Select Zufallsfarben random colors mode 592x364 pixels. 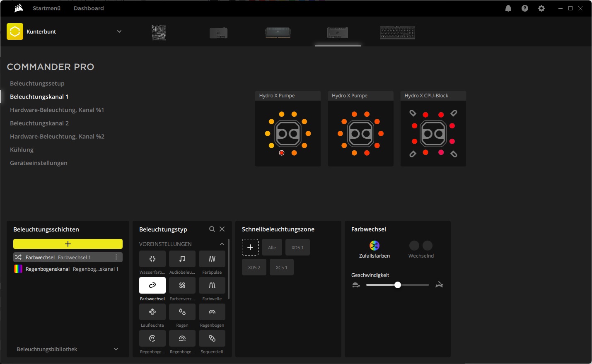375,250
